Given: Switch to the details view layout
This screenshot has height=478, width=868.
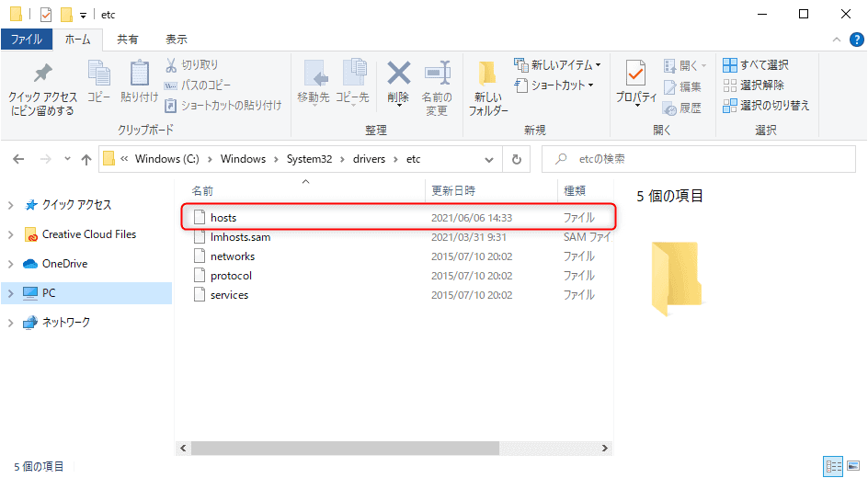Looking at the screenshot, I should (833, 466).
